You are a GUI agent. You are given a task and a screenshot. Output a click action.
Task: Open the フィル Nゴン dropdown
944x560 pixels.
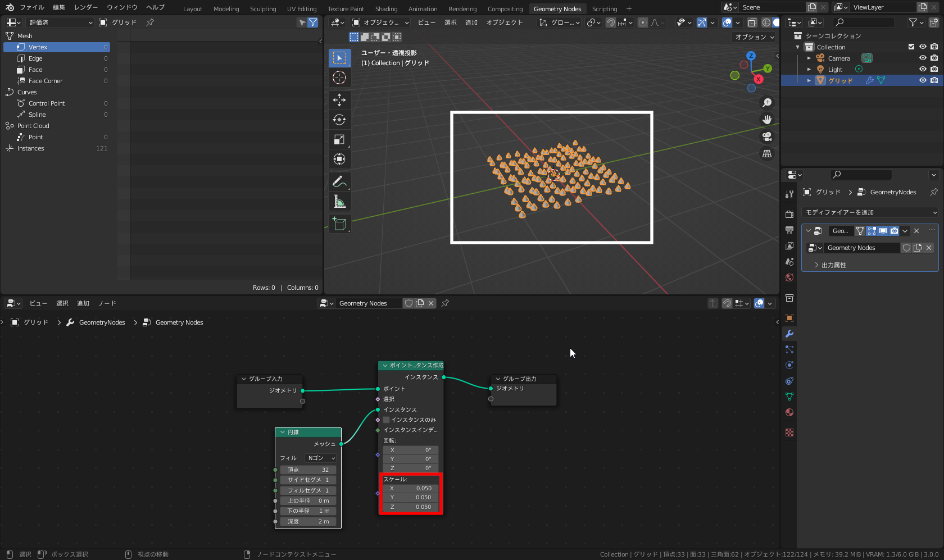[321, 458]
